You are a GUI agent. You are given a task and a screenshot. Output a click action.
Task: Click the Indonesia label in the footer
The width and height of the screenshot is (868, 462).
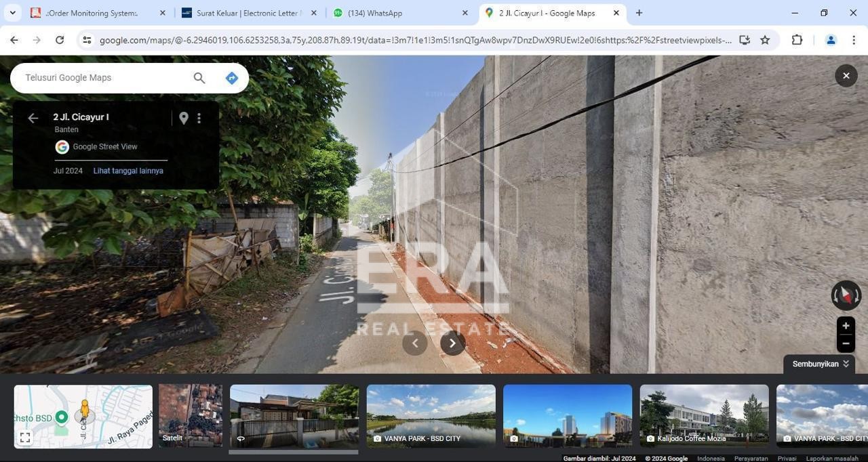point(711,459)
